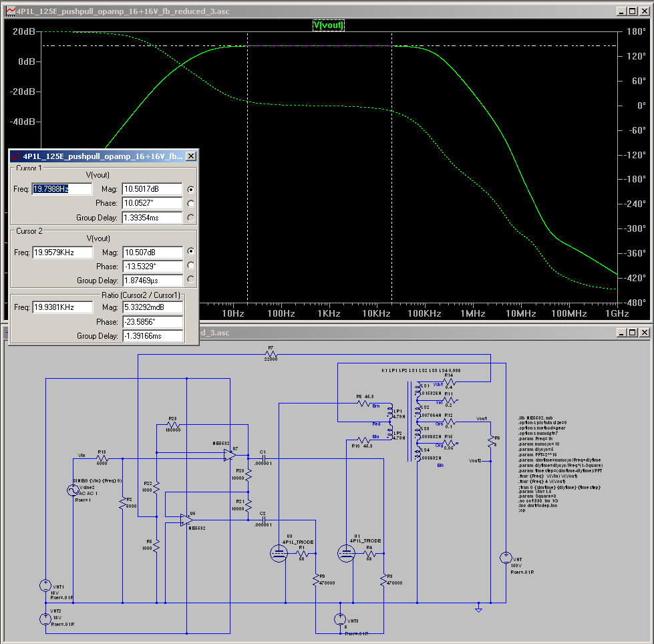Maximize the waveform plot window
654x644 pixels.
(631, 11)
